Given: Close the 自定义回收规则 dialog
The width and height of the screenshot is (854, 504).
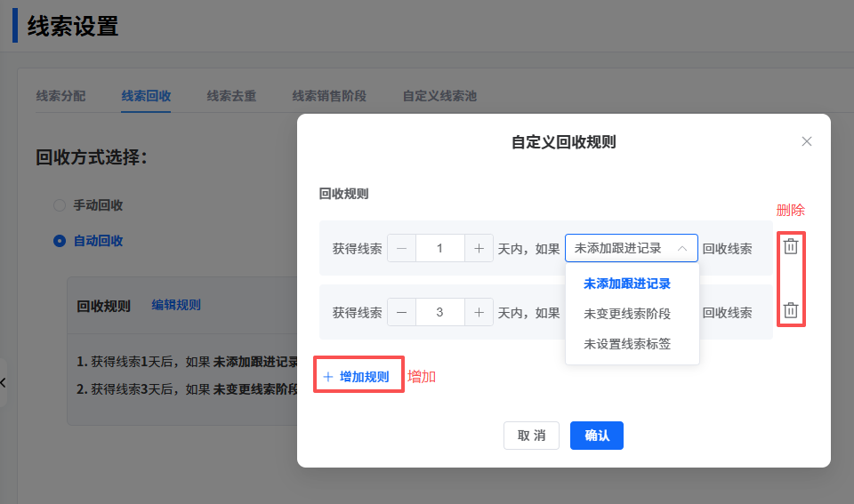Looking at the screenshot, I should coord(807,141).
